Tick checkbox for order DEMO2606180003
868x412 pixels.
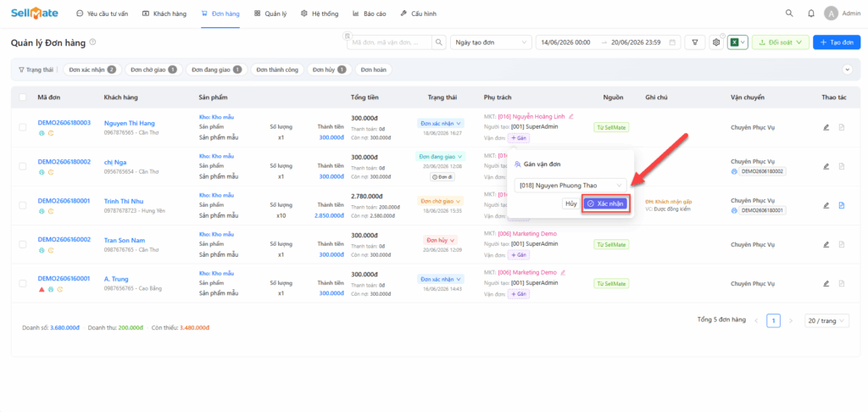pyautogui.click(x=23, y=127)
